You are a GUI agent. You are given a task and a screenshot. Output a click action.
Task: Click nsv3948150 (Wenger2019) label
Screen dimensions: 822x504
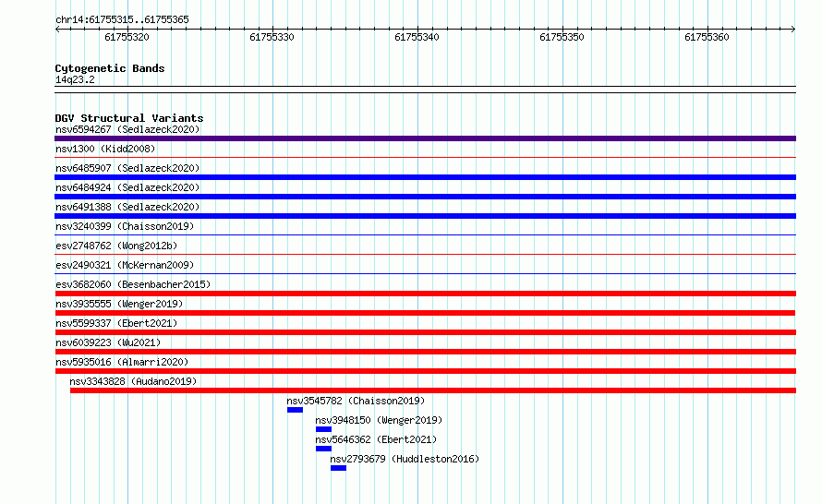(x=379, y=420)
